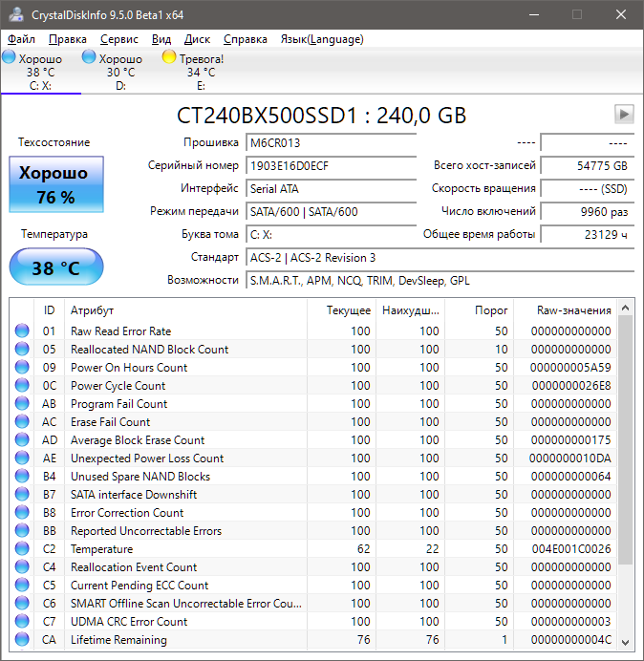
Task: Click status orb of SATA interface Downshift
Action: (x=22, y=494)
